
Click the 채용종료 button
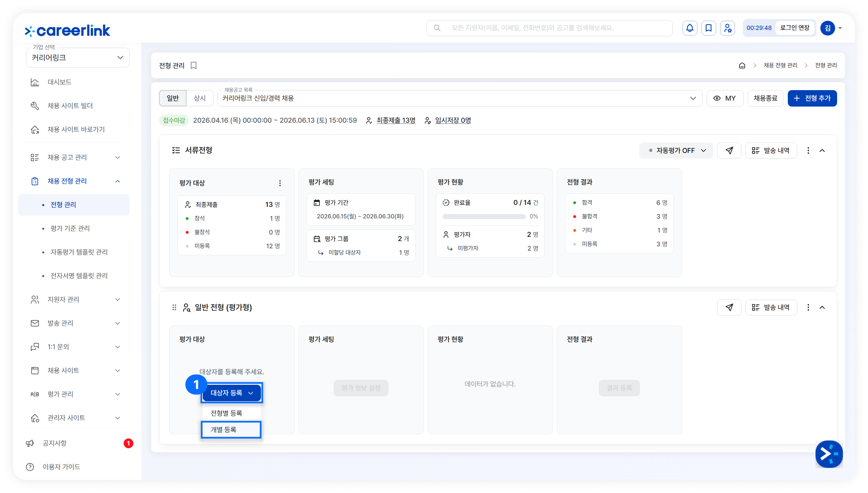(x=765, y=98)
